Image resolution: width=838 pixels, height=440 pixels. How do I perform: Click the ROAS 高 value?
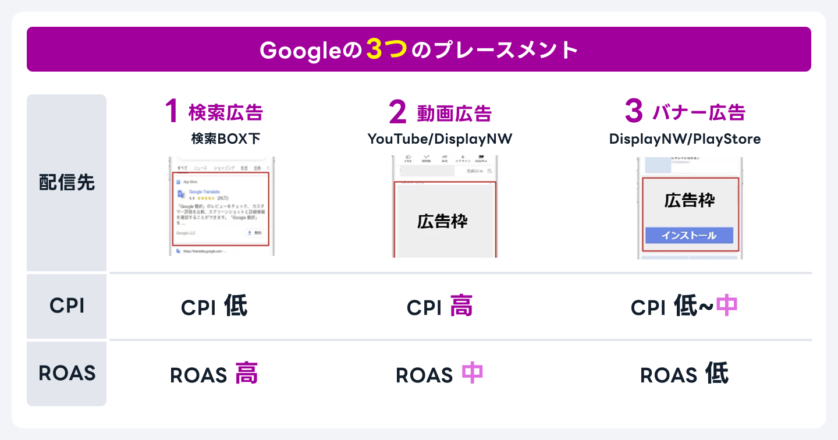point(214,374)
